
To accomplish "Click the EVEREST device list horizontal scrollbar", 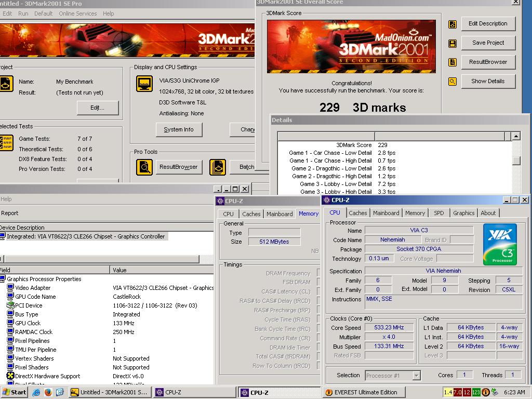I will point(101,259).
